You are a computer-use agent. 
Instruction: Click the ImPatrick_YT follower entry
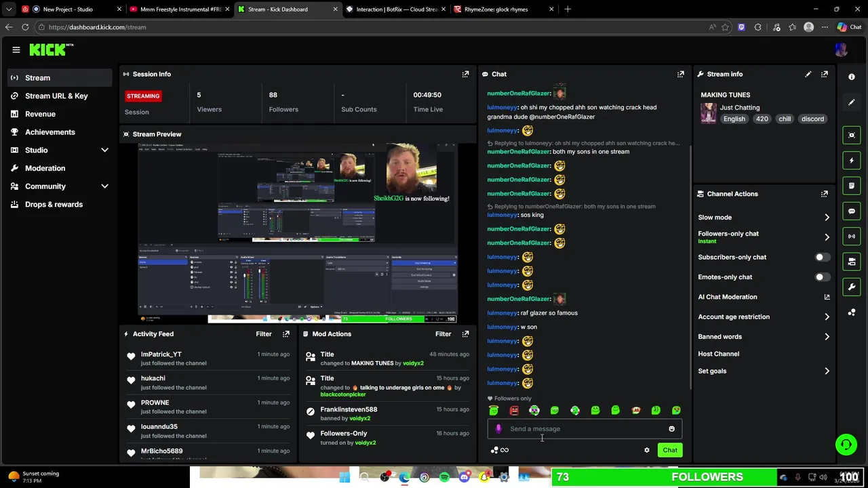(x=210, y=359)
